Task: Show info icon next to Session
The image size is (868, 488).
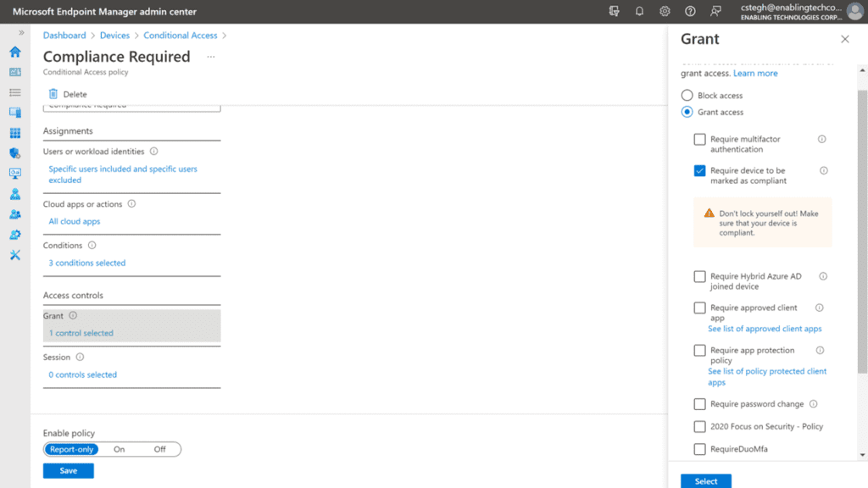Action: tap(80, 357)
